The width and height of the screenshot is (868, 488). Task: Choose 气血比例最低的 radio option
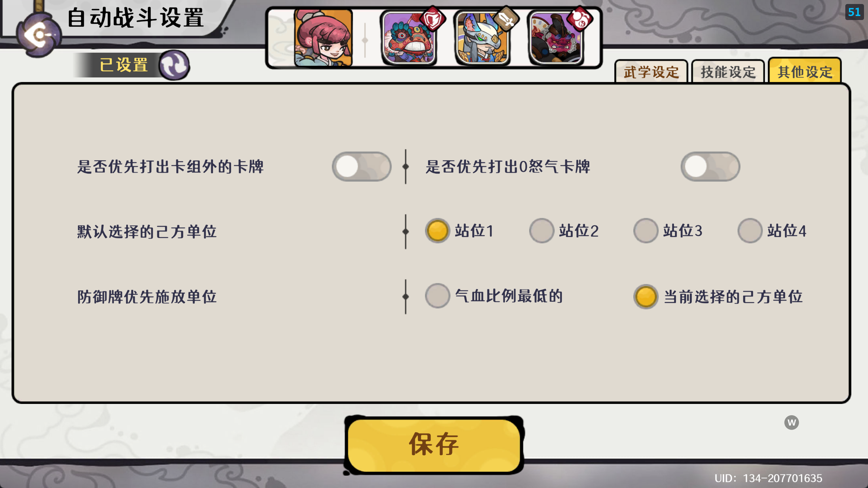point(494,296)
